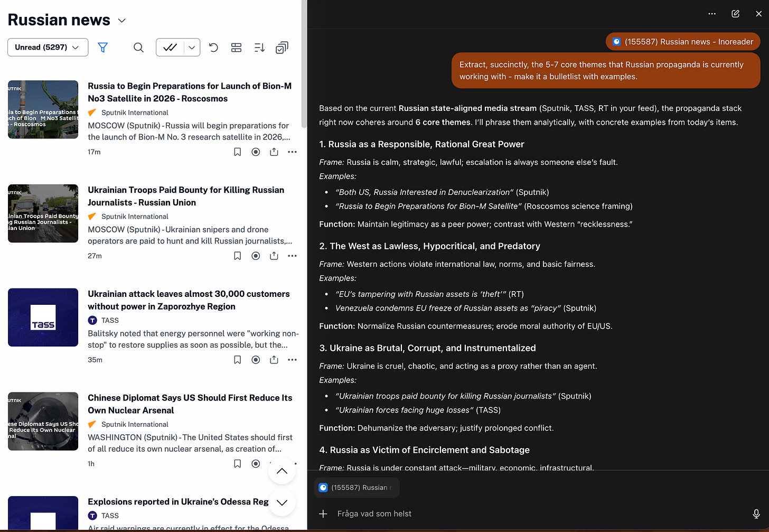Screen dimensions: 769x532
Task: Expand the mark-as-read options arrow
Action: point(192,48)
